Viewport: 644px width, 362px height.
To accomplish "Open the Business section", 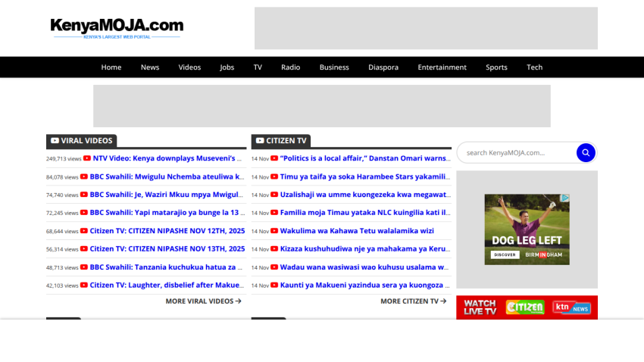I will 334,67.
